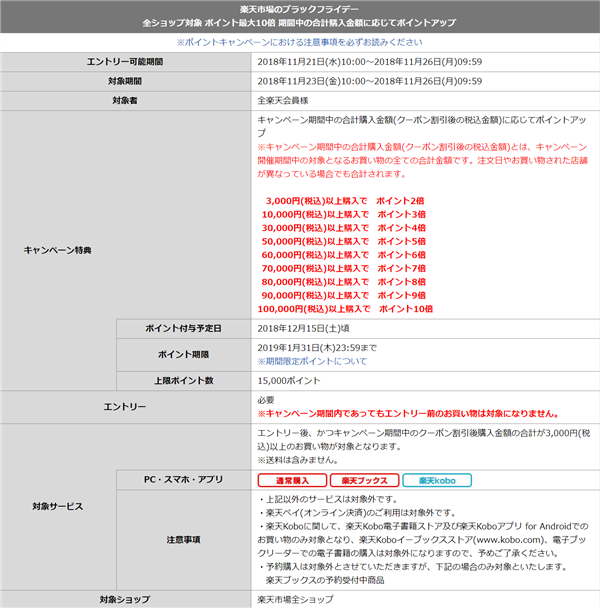Click the 15,000ポイント value cell

tap(289, 381)
